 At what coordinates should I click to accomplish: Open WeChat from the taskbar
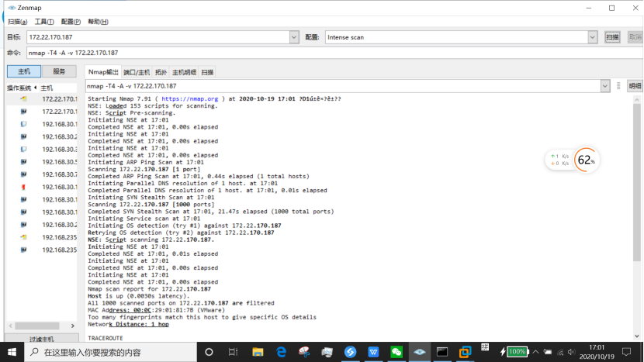coord(396,352)
